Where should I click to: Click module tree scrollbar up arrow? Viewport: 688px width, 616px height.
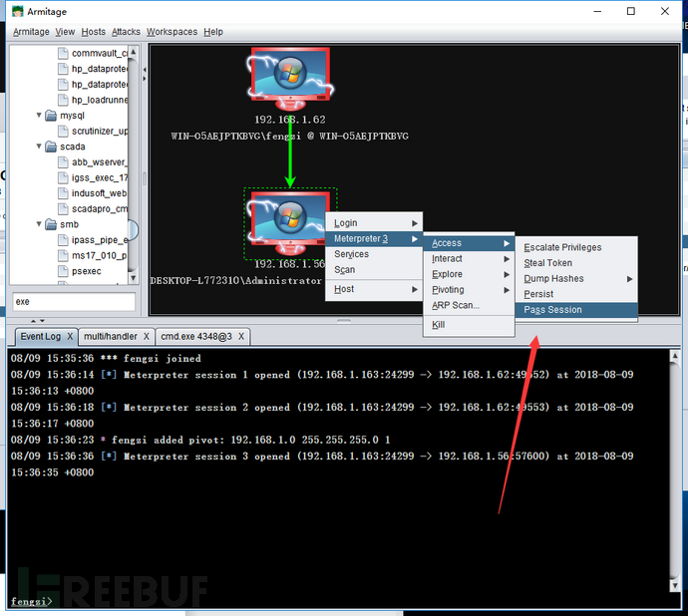pos(134,52)
